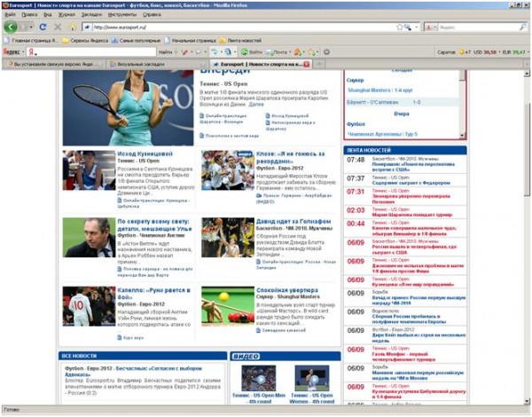This screenshot has width=532, height=417.
Task: Stop loading with the X icon
Action: tap(58, 27)
